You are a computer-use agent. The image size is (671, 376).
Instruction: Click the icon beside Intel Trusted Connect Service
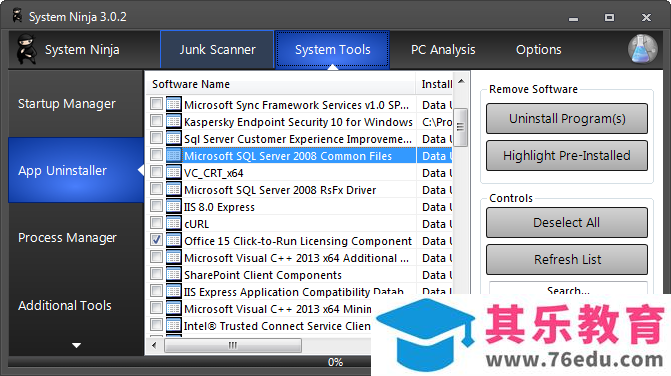pyautogui.click(x=173, y=326)
